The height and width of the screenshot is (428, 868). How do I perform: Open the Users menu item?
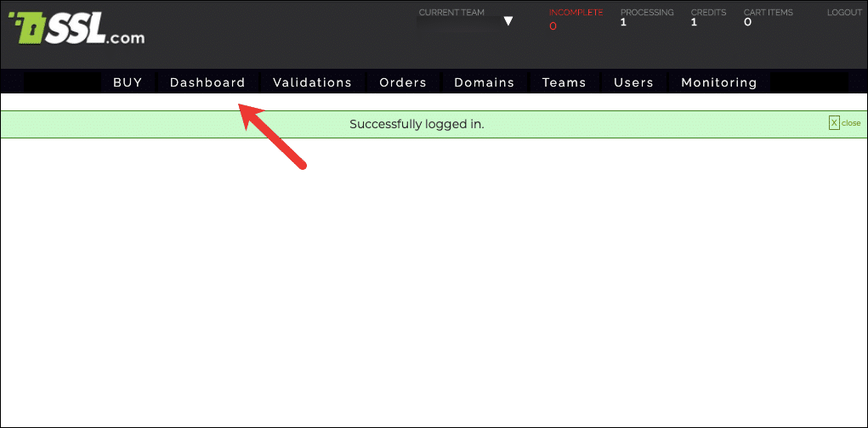(633, 82)
